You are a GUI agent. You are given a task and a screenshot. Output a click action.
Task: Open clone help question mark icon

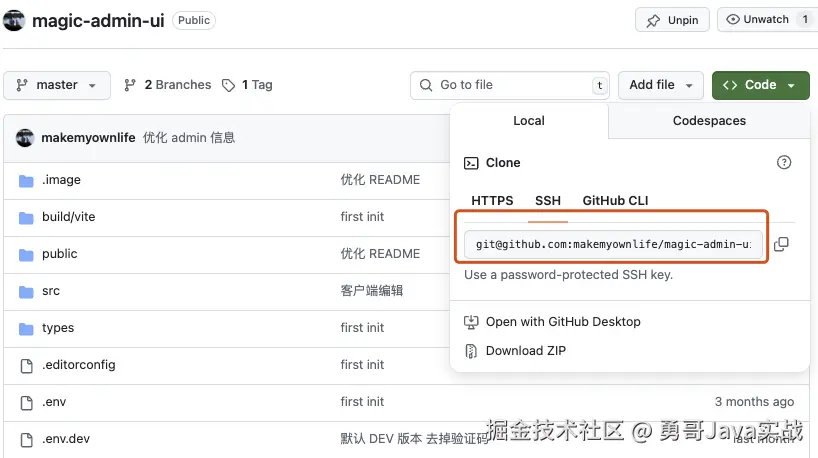[784, 162]
